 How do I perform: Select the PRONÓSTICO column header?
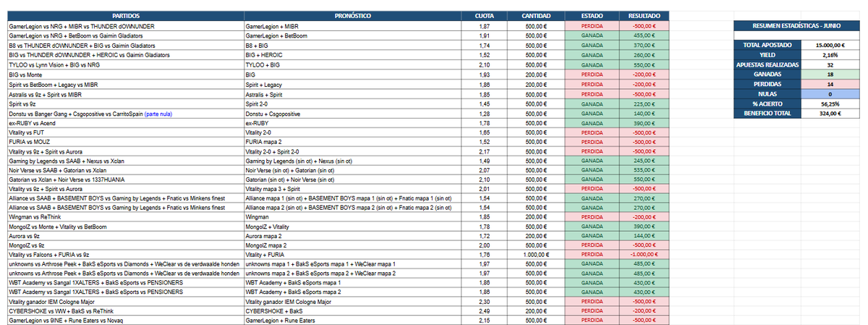click(x=354, y=14)
